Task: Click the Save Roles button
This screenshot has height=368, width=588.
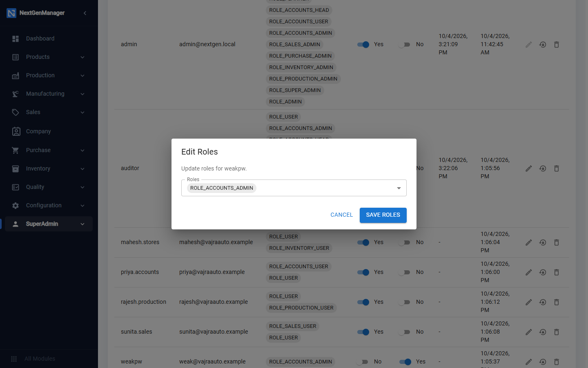Action: coord(383,215)
